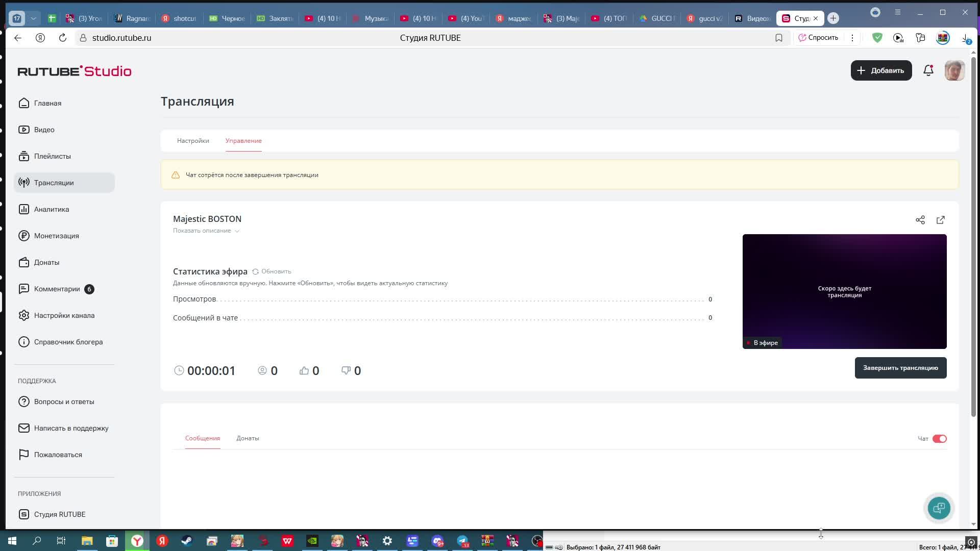Click the user avatar in the top right

tap(954, 70)
